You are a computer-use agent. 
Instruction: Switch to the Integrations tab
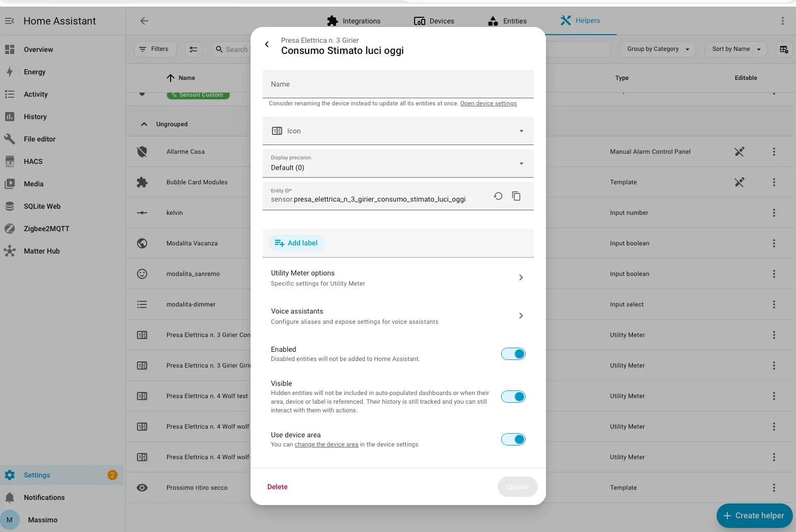(354, 21)
